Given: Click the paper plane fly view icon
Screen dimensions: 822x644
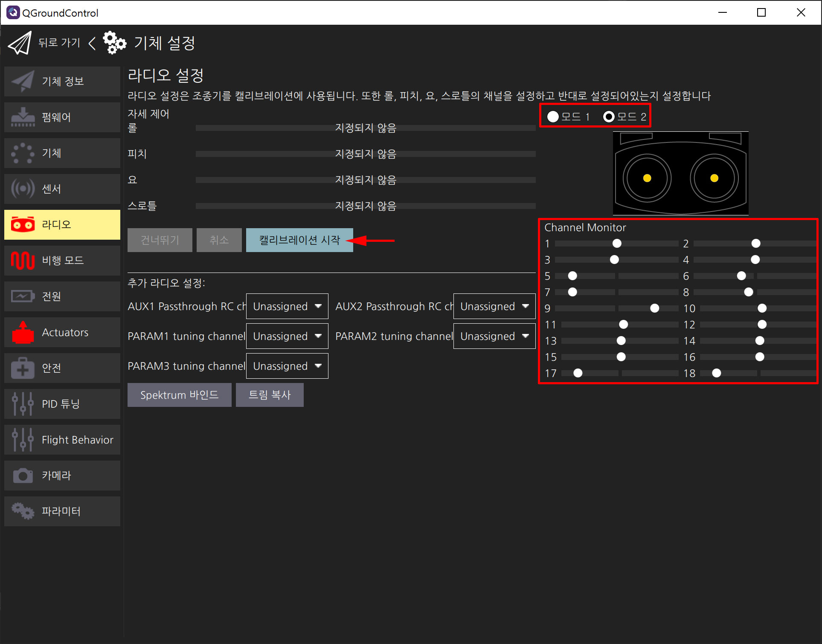Looking at the screenshot, I should pyautogui.click(x=20, y=43).
